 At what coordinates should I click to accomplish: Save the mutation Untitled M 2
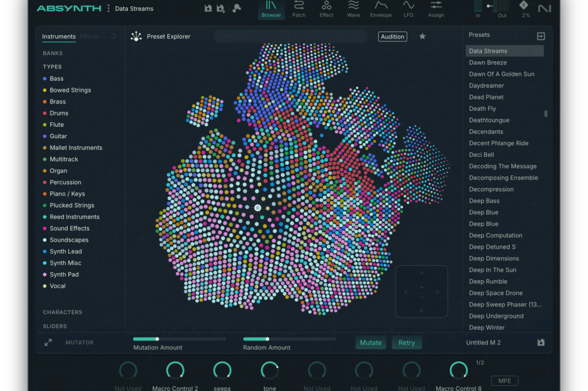pos(540,342)
